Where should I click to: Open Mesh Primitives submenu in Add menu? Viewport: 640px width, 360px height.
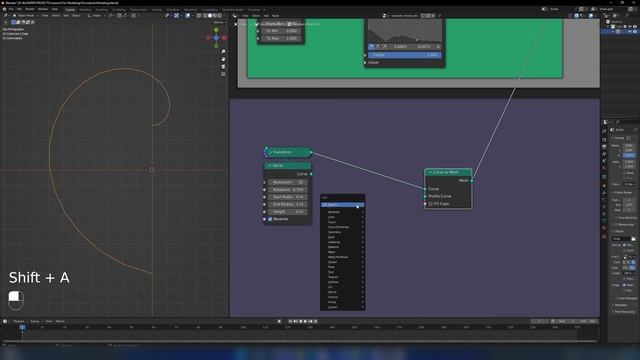(342, 257)
